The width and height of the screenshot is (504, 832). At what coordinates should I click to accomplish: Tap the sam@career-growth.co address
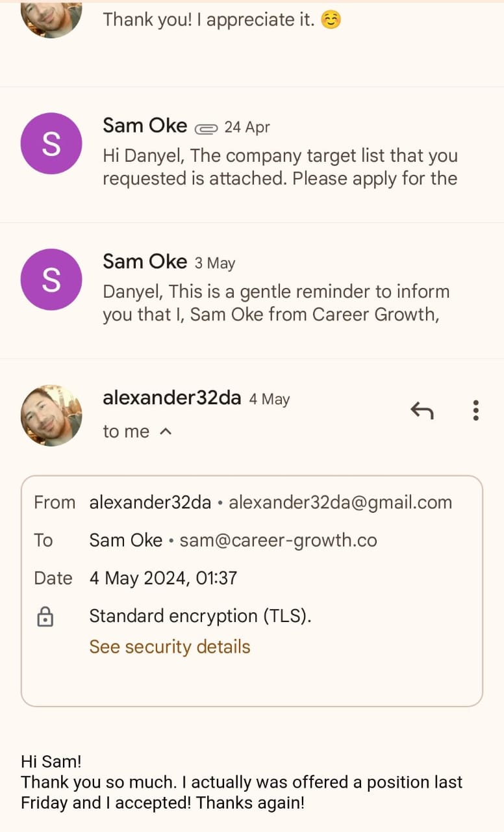[x=278, y=540]
